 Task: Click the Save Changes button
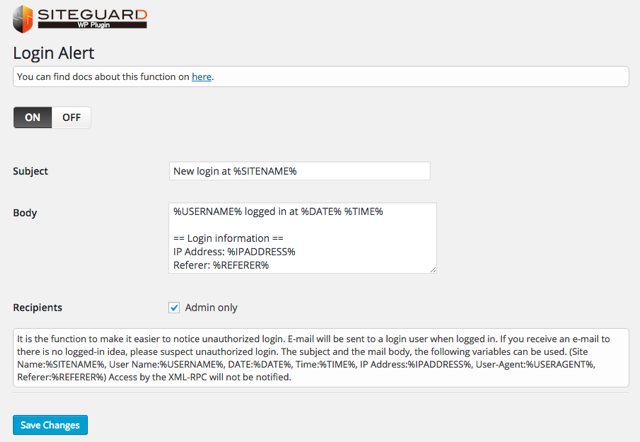pos(50,425)
